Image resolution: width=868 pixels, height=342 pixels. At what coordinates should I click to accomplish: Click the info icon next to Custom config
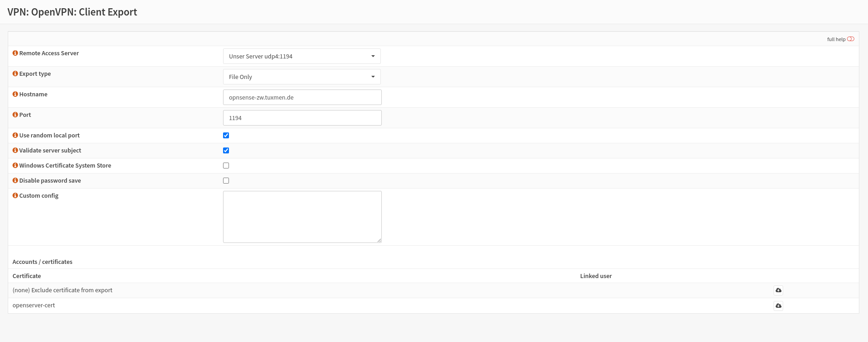[15, 195]
